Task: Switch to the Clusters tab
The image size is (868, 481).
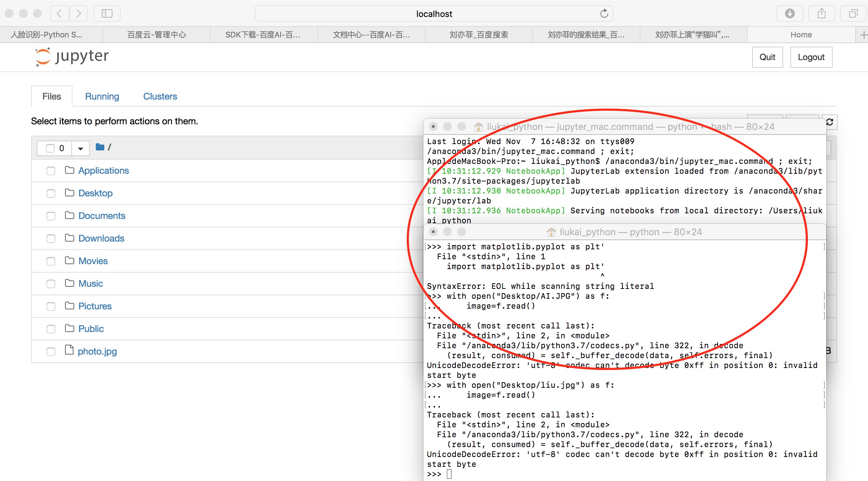Action: tap(160, 96)
